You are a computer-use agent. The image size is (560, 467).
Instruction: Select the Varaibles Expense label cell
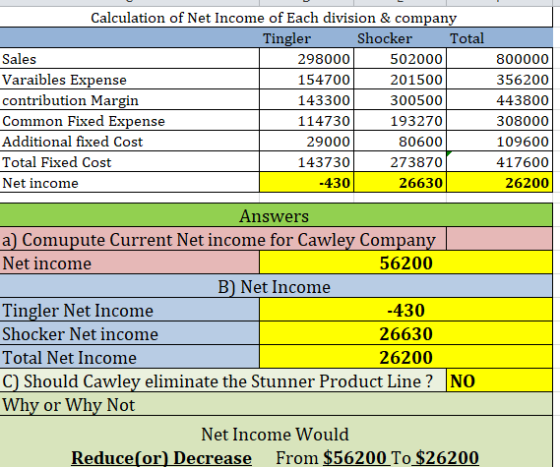click(x=129, y=79)
